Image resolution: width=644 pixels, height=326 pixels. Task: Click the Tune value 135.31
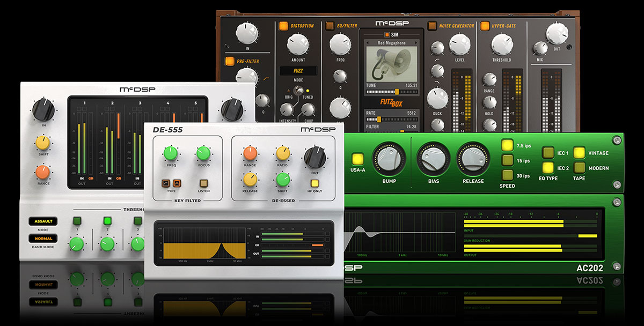tap(412, 85)
